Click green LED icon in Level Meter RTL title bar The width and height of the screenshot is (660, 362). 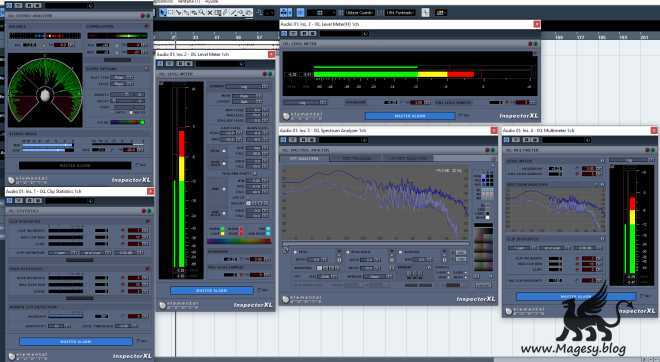[535, 44]
